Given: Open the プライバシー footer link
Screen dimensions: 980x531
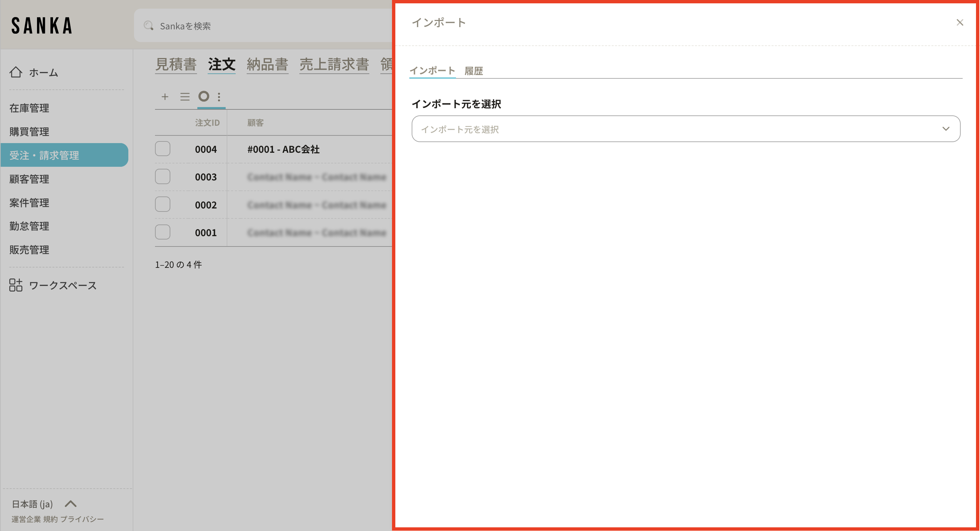Looking at the screenshot, I should (82, 519).
